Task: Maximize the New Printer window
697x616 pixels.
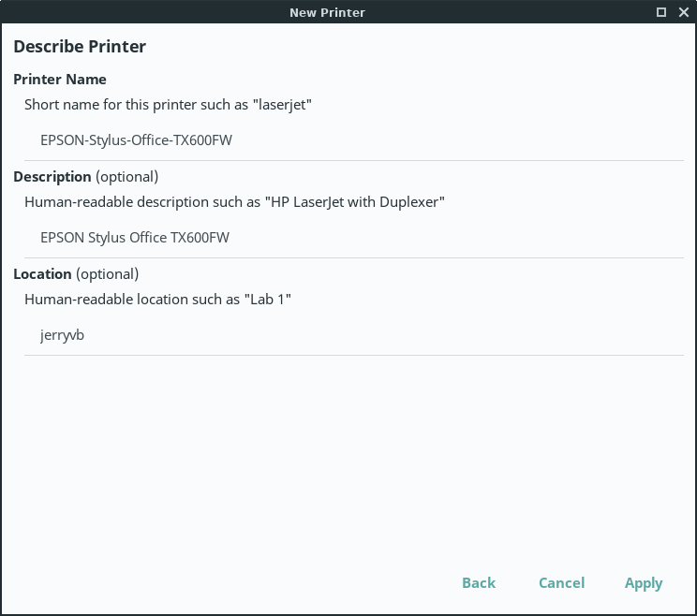Action: [x=661, y=12]
